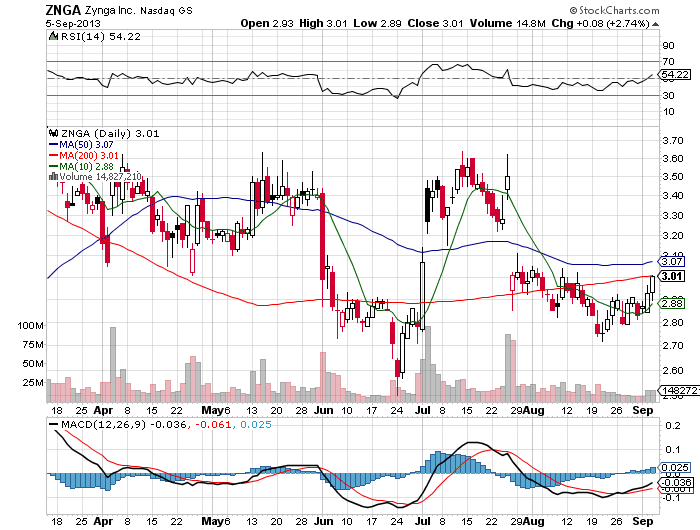The image size is (700, 530).
Task: Click the candlestick icon beside ZNGA (Daily)
Action: click(x=54, y=133)
